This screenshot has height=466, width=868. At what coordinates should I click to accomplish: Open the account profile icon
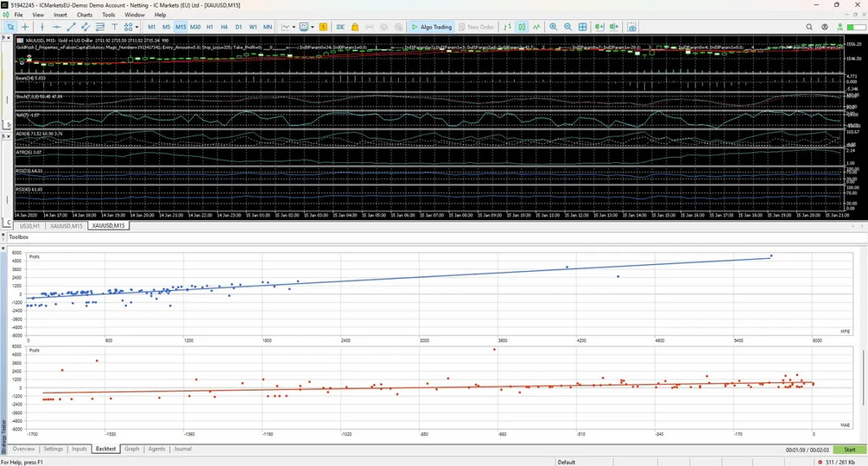click(825, 27)
